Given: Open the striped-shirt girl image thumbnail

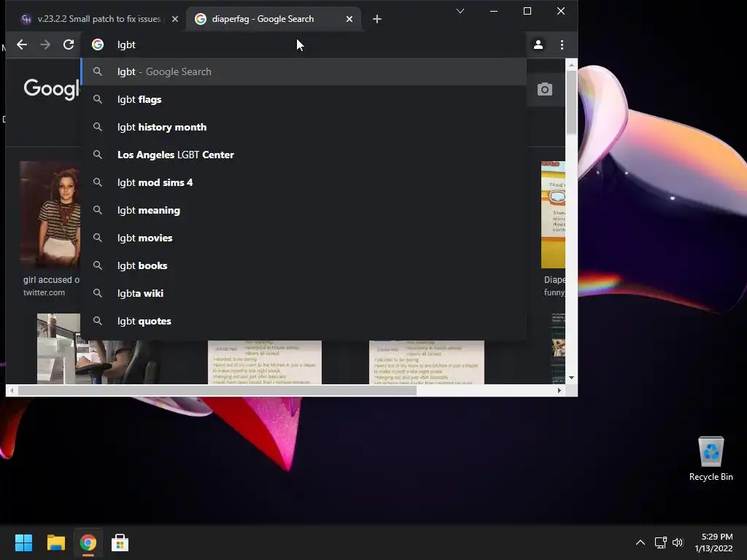Looking at the screenshot, I should pos(50,214).
